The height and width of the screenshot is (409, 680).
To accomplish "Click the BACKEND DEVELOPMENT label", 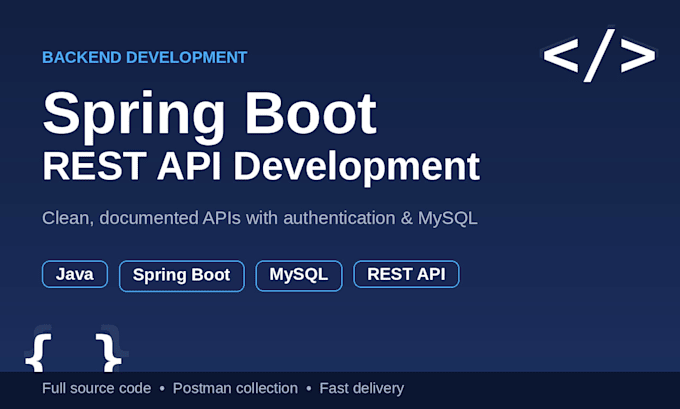I will (x=144, y=57).
